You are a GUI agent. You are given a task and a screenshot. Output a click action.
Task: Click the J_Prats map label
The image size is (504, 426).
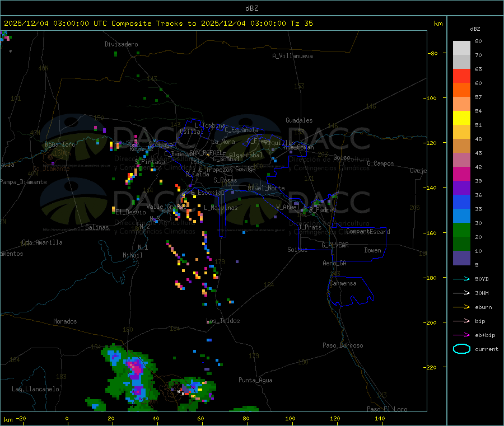(310, 227)
